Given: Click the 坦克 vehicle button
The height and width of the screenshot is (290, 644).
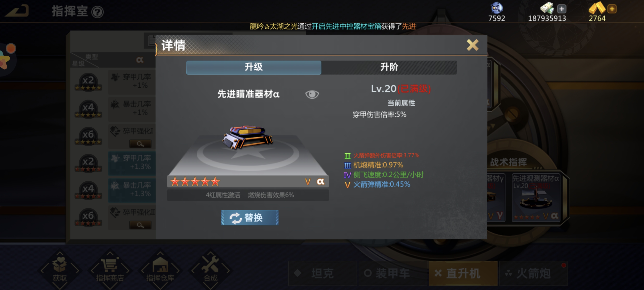Looking at the screenshot, I should coord(322,273).
